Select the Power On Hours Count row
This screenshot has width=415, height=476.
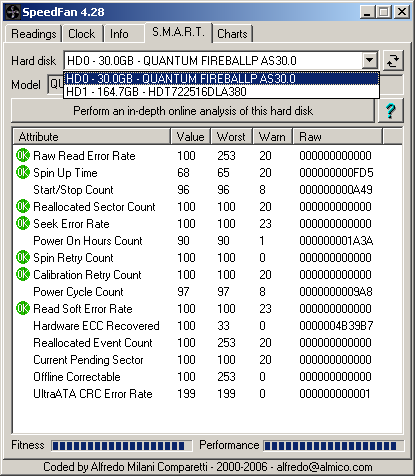[207, 241]
